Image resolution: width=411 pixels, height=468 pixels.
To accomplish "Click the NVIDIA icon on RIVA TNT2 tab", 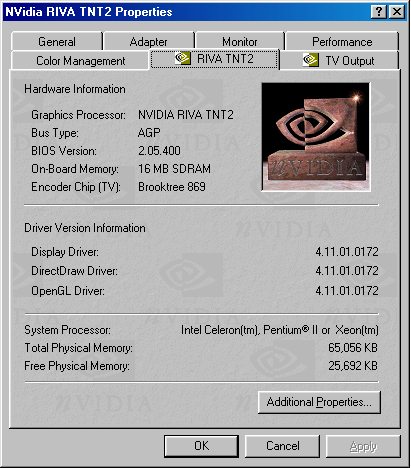I will tap(183, 59).
